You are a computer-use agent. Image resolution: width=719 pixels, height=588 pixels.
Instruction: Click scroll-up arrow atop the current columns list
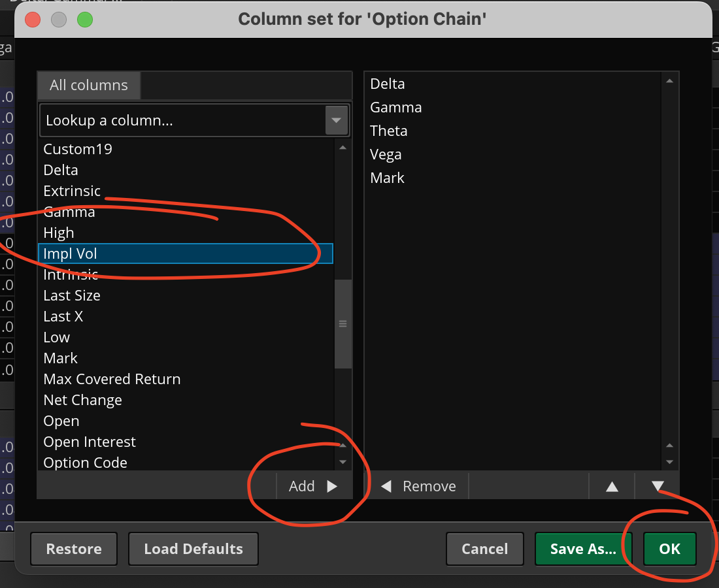point(669,81)
